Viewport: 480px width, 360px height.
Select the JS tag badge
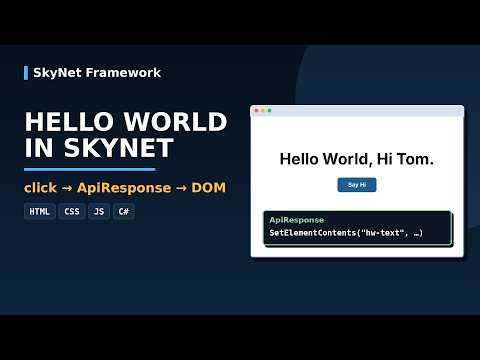click(x=99, y=211)
